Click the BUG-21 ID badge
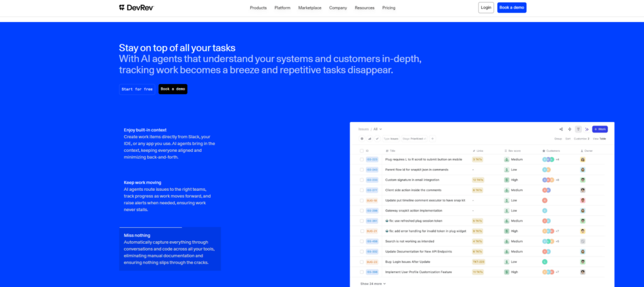The width and height of the screenshot is (644, 287). point(372,231)
